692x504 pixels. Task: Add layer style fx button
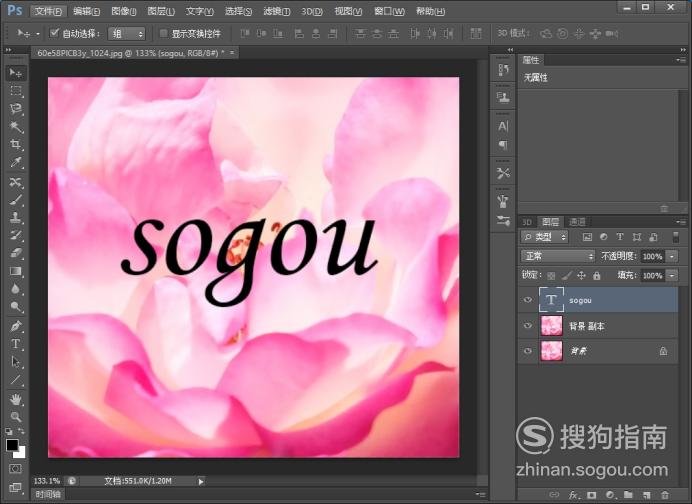pos(573,495)
